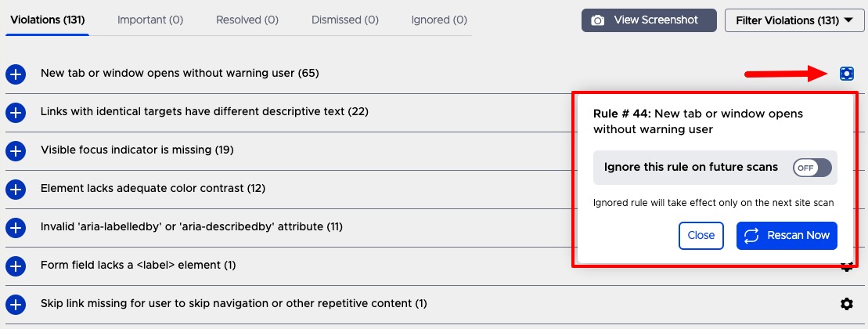Expand Links with identical targets violation
This screenshot has height=329, width=868.
[x=16, y=113]
